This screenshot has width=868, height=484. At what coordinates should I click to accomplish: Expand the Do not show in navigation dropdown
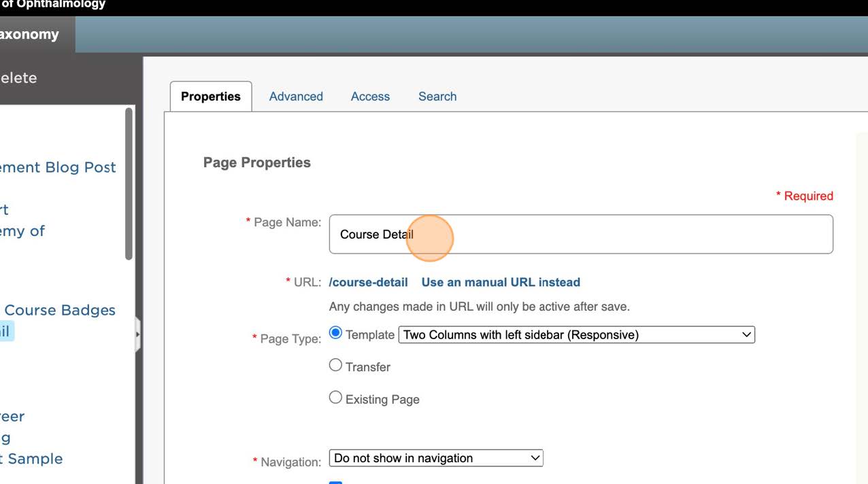click(436, 458)
